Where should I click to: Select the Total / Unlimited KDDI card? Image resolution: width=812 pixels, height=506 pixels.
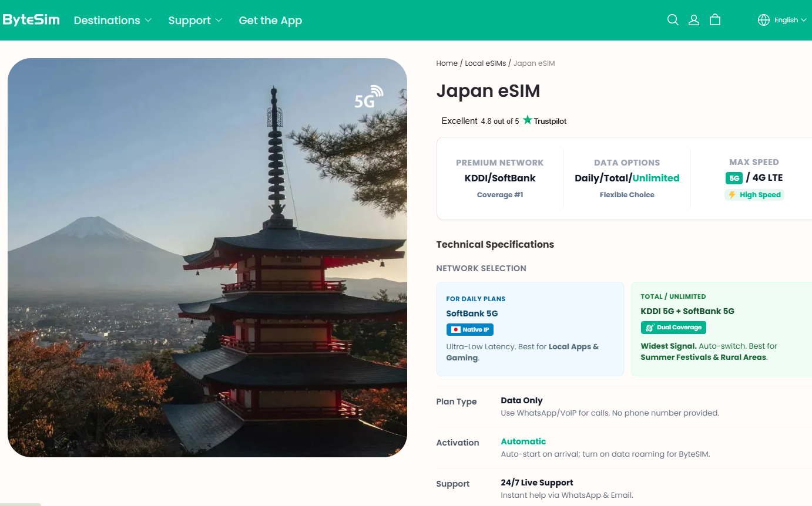tap(722, 329)
